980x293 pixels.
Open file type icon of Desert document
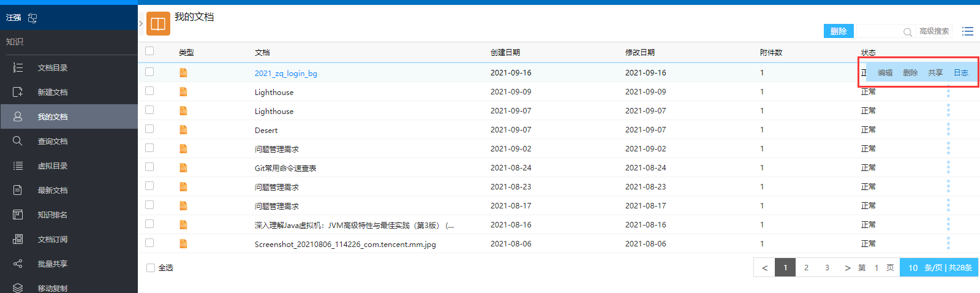[183, 130]
